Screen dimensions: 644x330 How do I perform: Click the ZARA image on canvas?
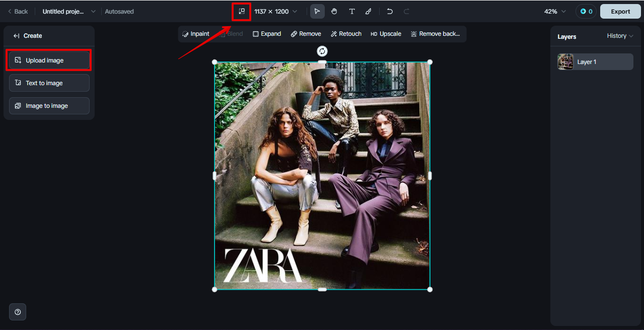coord(322,175)
